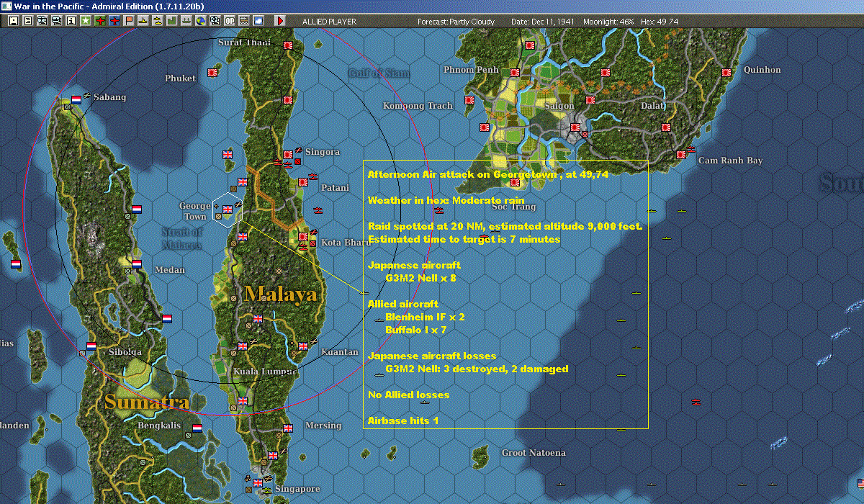
Task: Click 'G3M2 Nell: 3 destroyed, 2 damaged' line
Action: click(477, 369)
